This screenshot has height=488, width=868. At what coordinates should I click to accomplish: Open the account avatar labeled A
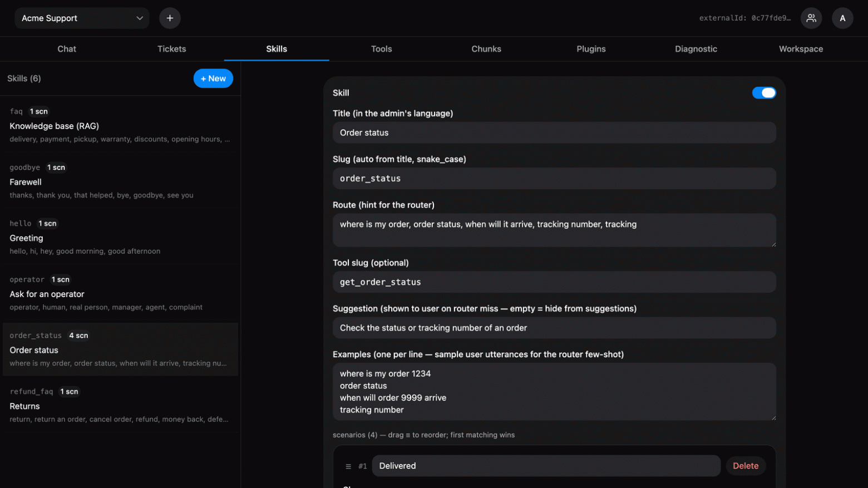tap(842, 18)
